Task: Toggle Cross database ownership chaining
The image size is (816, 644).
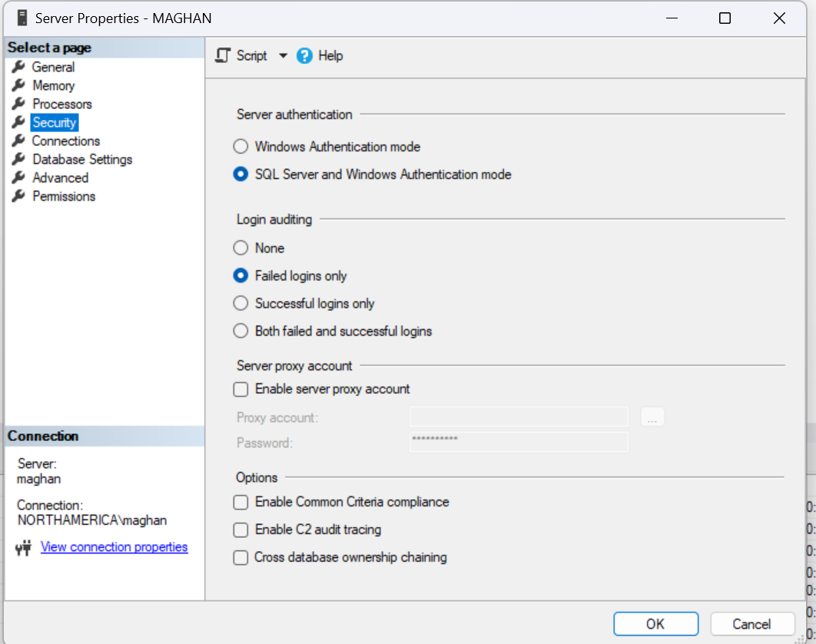Action: tap(241, 557)
